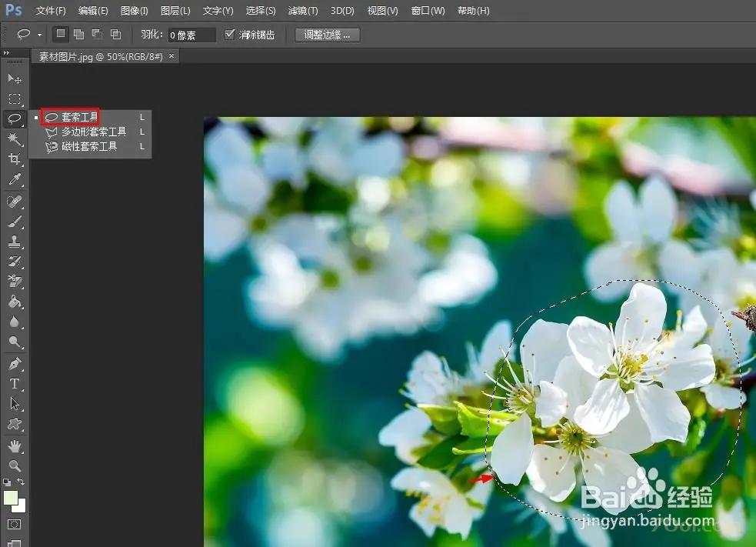
Task: Select the Hand tool
Action: (x=15, y=446)
